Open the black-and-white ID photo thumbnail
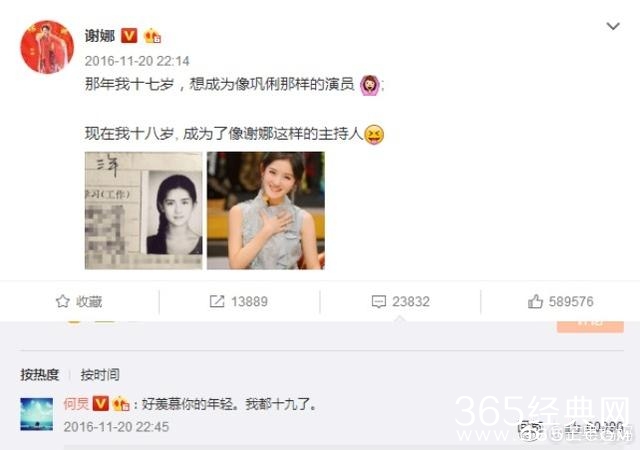This screenshot has width=640, height=450. click(x=143, y=210)
